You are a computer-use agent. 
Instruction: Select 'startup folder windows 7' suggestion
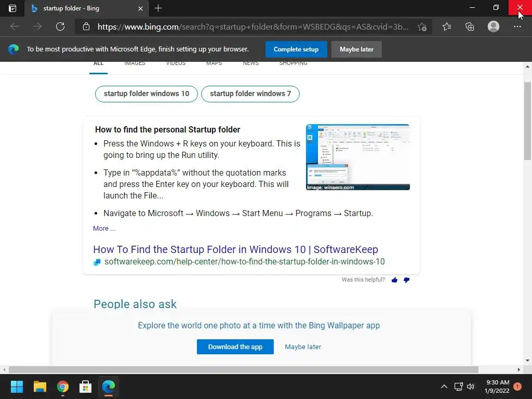[x=250, y=94]
